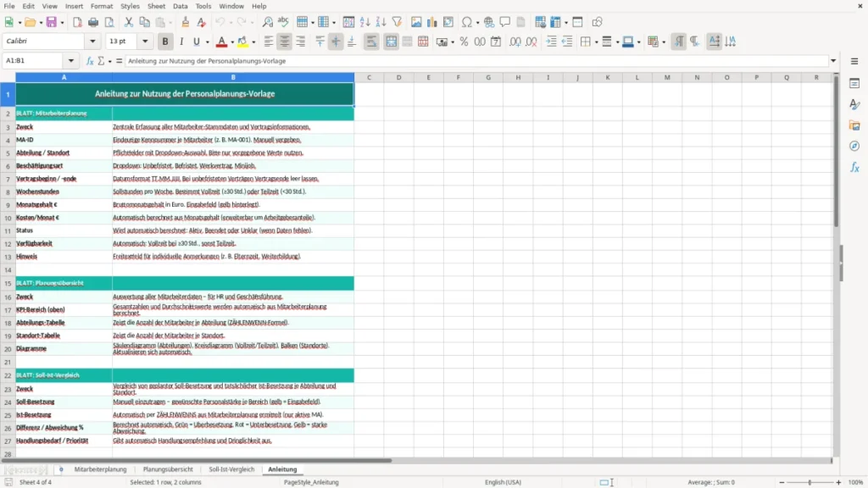868x488 pixels.
Task: Click English (USA) language status
Action: [503, 482]
